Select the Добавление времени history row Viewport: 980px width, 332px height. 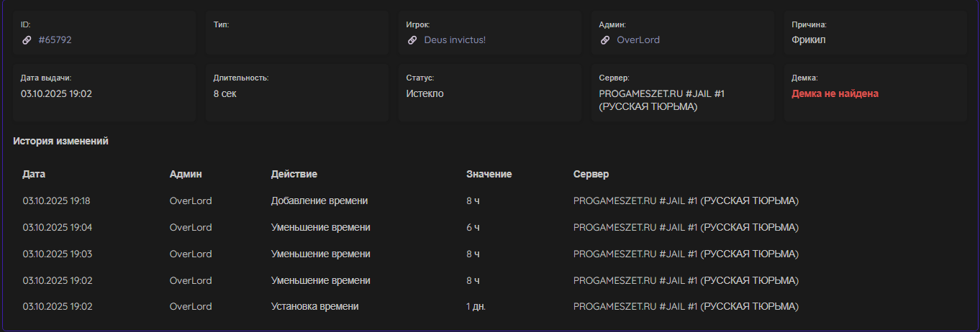pos(319,201)
